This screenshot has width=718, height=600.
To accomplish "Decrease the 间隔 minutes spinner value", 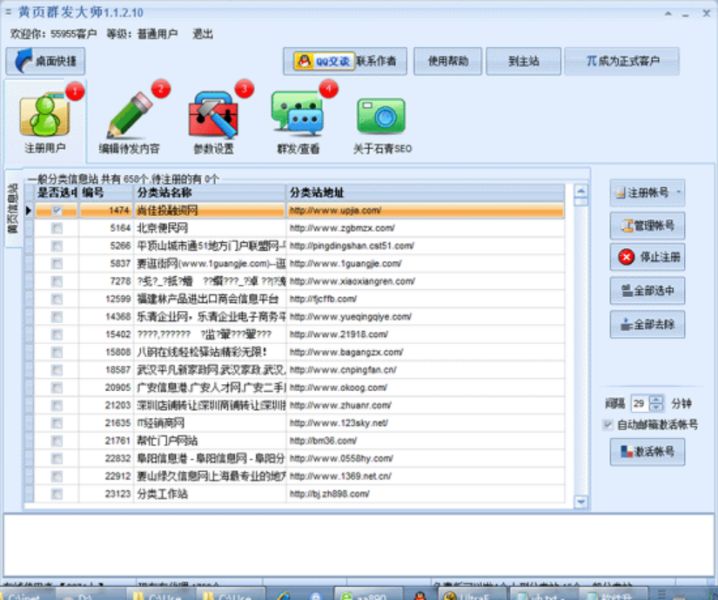I will click(656, 408).
